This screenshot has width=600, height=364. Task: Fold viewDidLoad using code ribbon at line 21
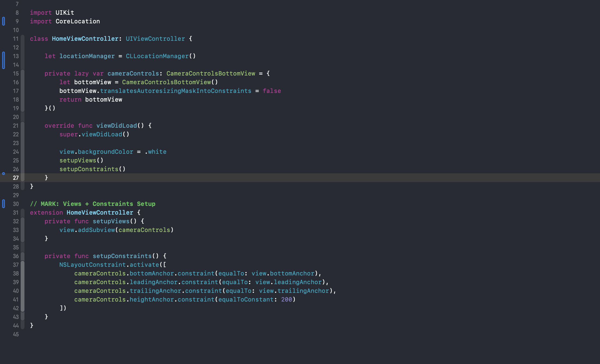click(x=23, y=125)
